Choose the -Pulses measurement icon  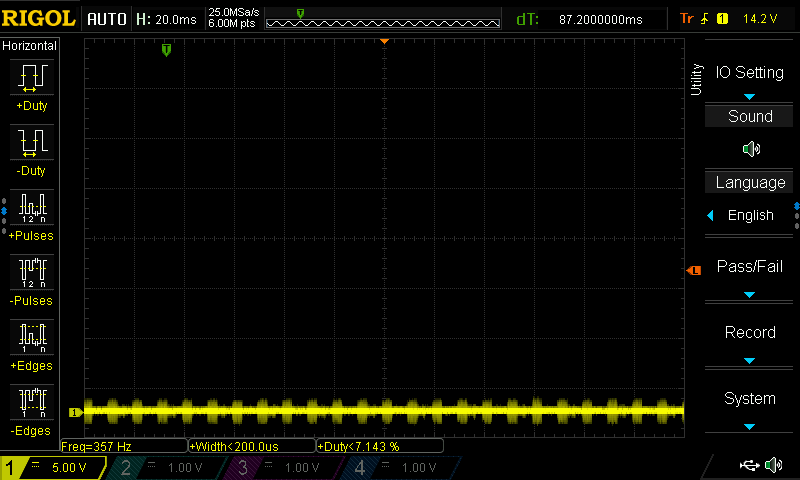click(32, 272)
